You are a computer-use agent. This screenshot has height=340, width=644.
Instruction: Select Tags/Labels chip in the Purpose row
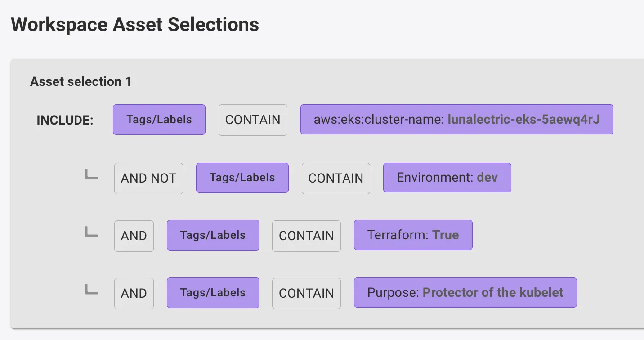[213, 293]
